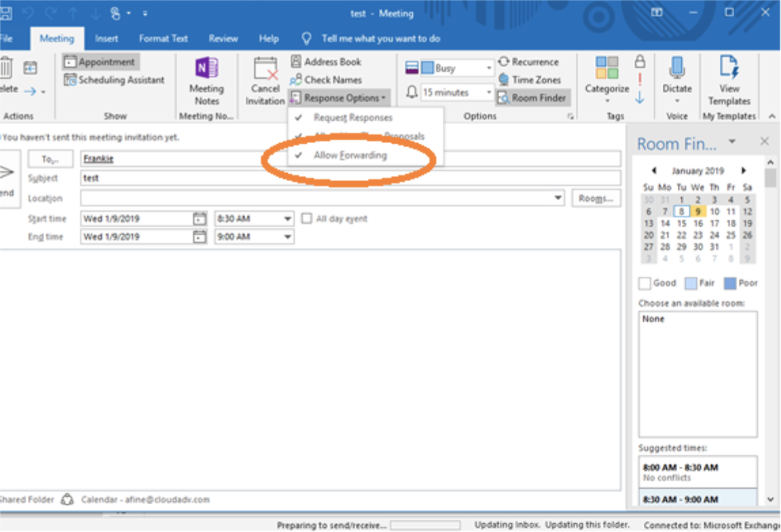Click the Good availability swatch
Screen dimensions: 781x532
pyautogui.click(x=644, y=283)
